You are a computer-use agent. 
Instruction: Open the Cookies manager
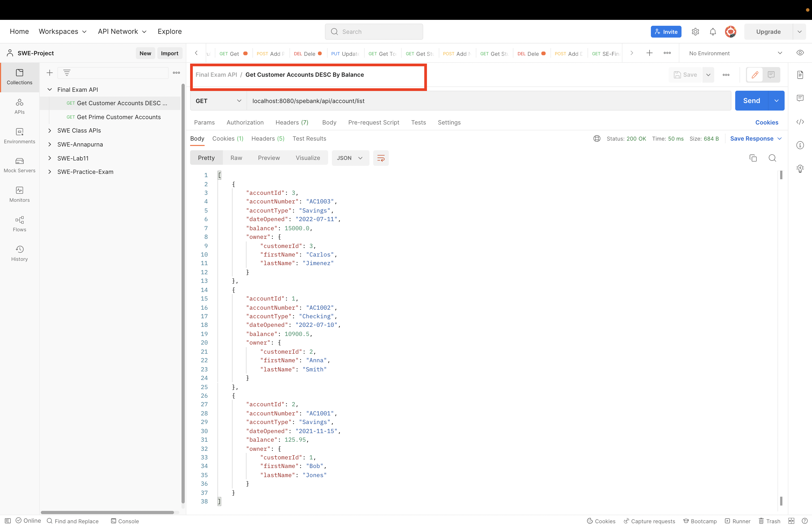click(x=766, y=122)
